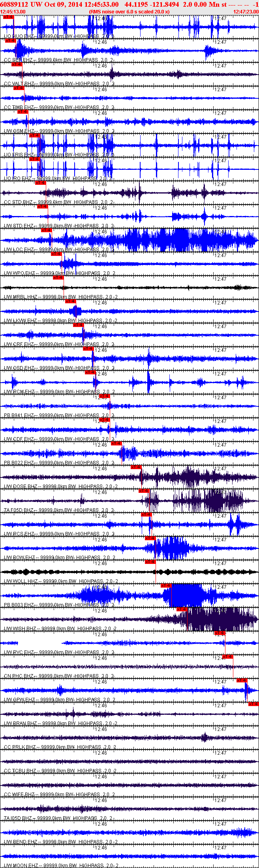Select the pick marker on the UW.RVC.EHZ trace
Image resolution: width=259 pixels, height=868 pixels.
(x=220, y=633)
